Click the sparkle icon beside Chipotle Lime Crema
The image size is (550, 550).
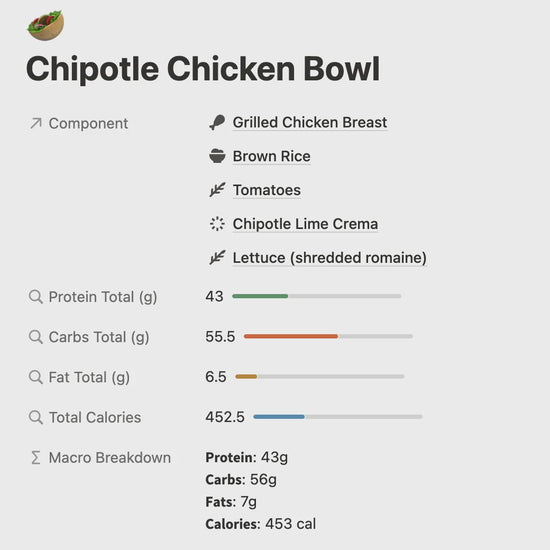[x=217, y=224]
